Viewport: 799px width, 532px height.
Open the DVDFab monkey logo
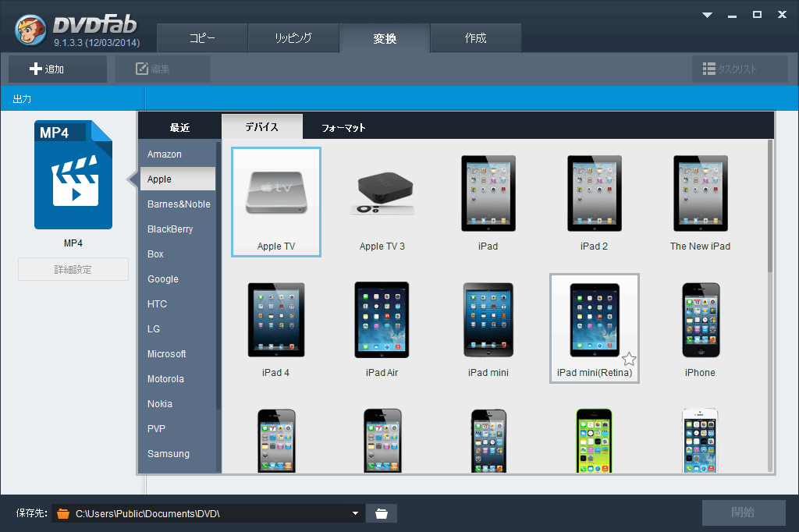(x=30, y=30)
